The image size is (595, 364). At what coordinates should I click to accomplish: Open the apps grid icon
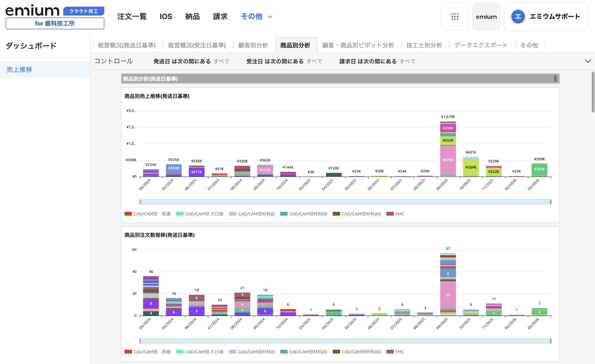[454, 16]
